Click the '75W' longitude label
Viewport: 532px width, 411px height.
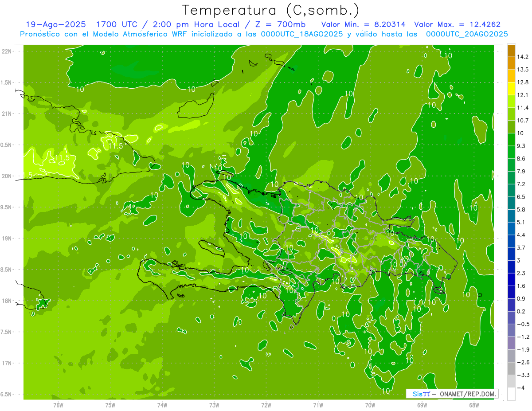coord(110,405)
